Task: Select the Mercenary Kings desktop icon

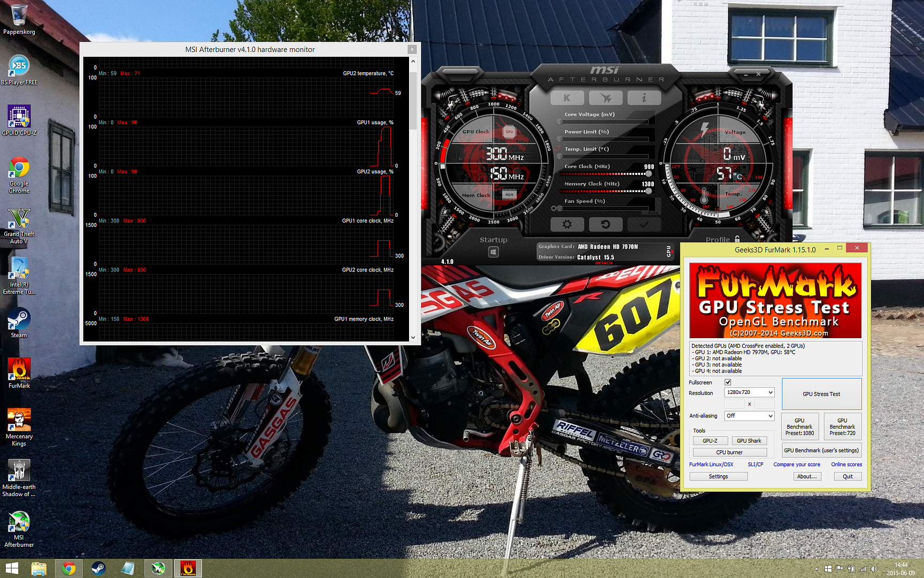Action: tap(19, 427)
